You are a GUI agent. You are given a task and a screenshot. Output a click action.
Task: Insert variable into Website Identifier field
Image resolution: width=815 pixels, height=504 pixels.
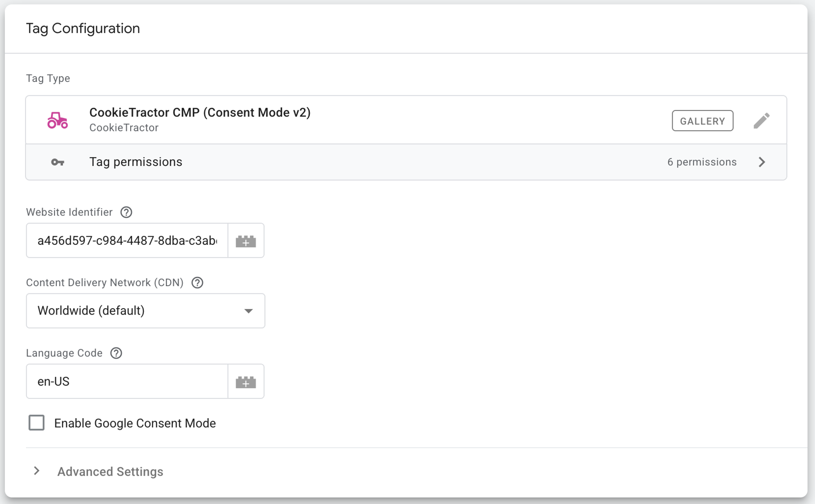[x=246, y=241]
